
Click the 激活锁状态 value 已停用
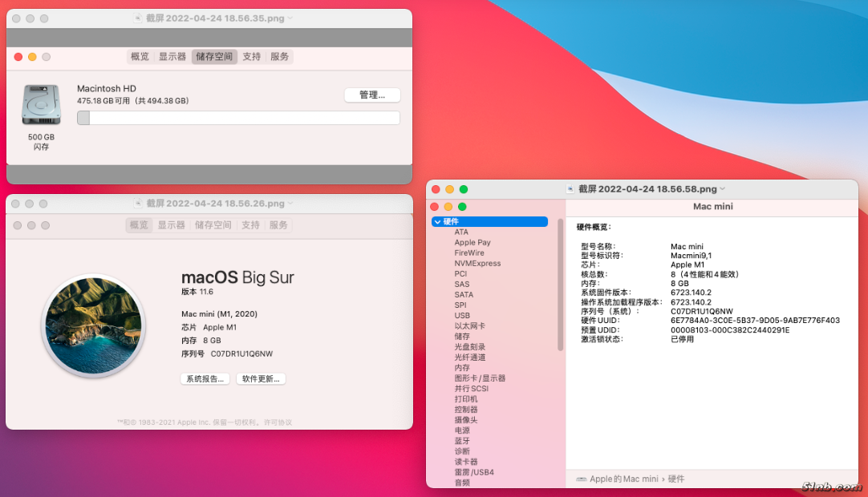[x=682, y=339]
